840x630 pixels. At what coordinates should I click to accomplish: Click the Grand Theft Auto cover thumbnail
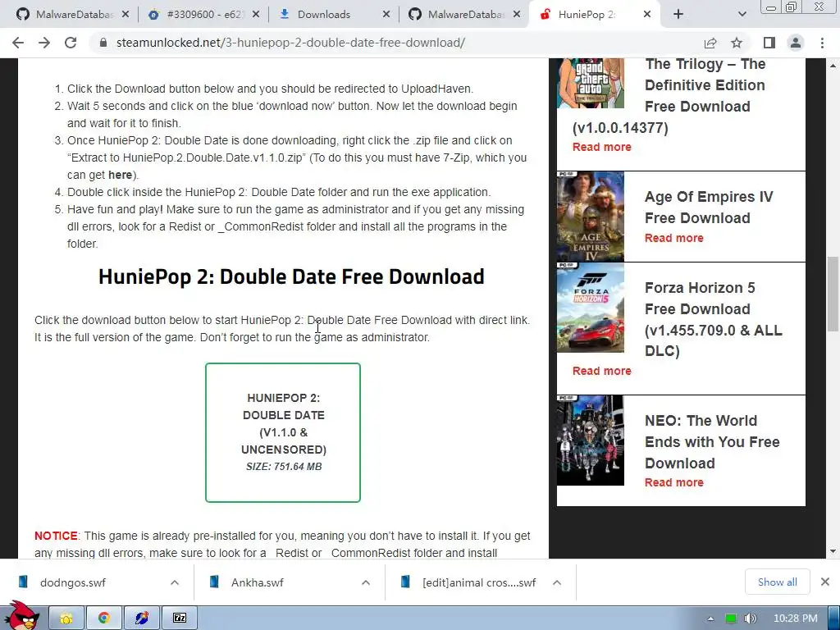[x=591, y=83]
